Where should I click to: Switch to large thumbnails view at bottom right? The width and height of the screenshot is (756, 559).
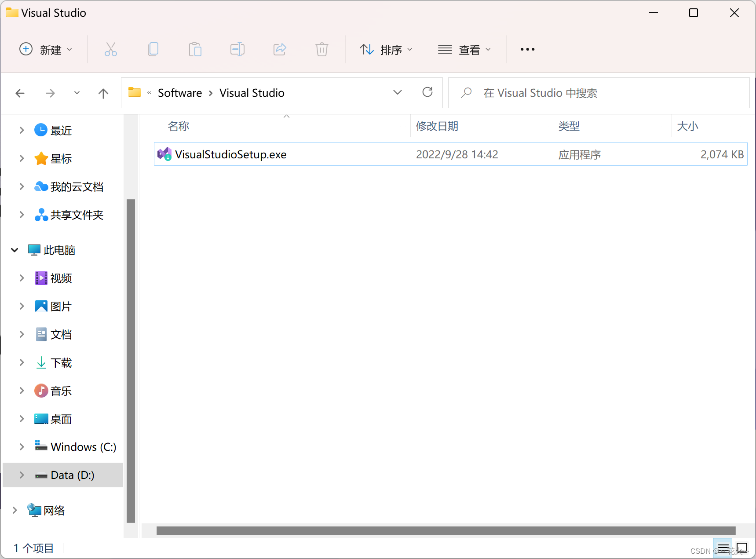point(743,548)
